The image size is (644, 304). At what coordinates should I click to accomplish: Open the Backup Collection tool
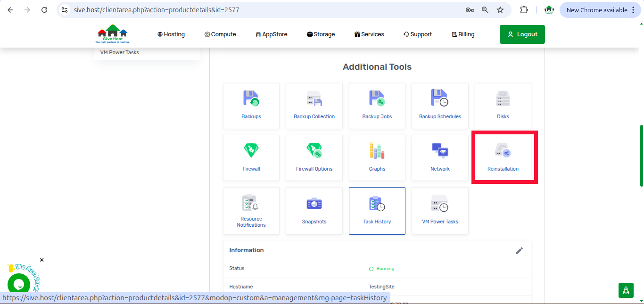tap(314, 106)
